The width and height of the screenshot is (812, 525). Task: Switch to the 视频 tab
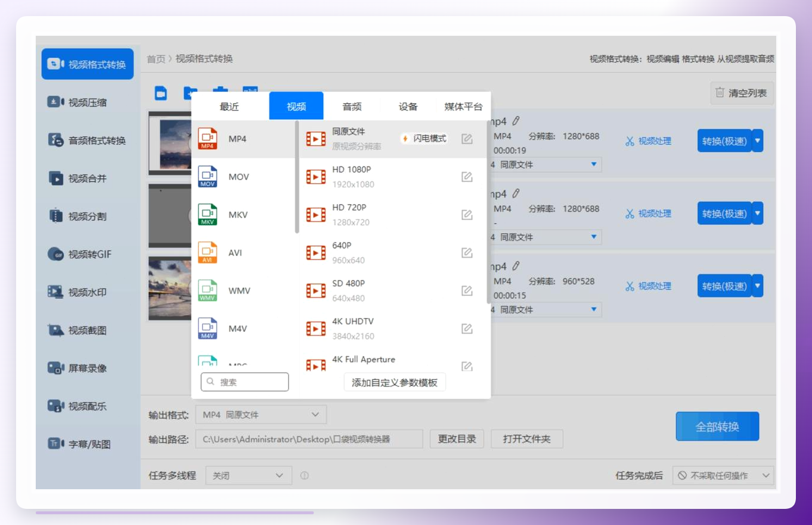296,106
